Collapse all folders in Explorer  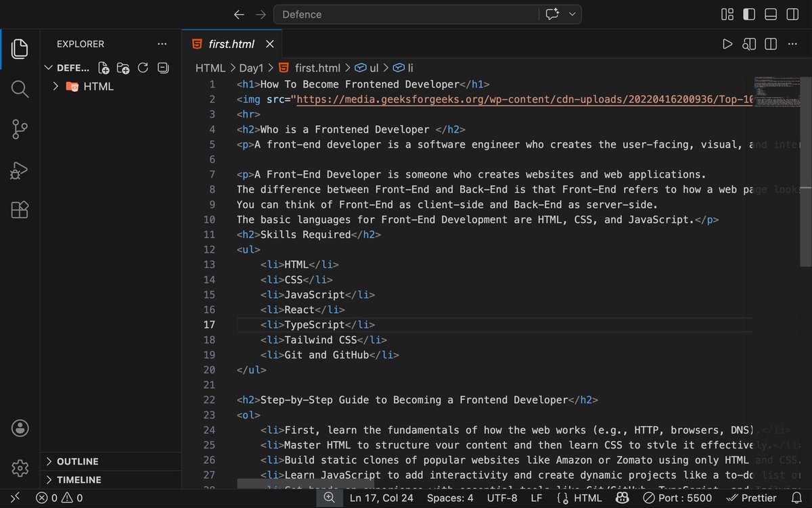pos(162,68)
